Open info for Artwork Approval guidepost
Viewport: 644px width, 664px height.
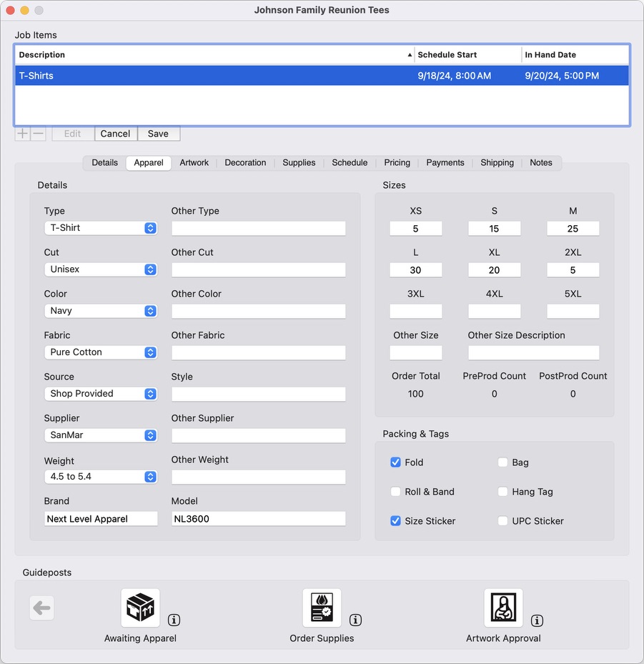click(537, 620)
